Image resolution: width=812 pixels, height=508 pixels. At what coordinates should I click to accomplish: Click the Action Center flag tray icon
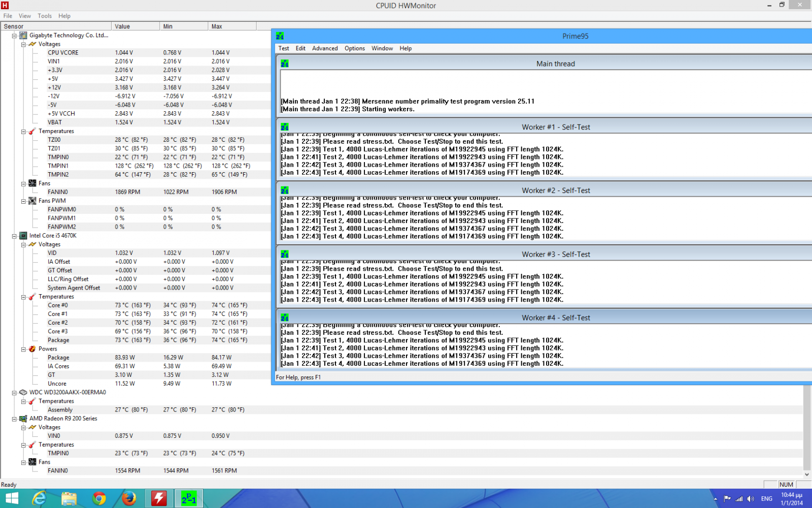point(727,499)
